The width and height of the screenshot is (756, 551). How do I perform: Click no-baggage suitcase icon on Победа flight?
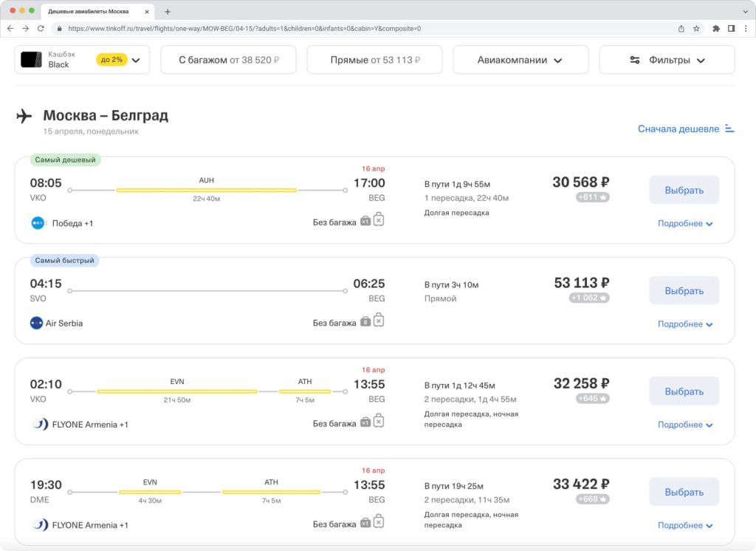click(379, 219)
